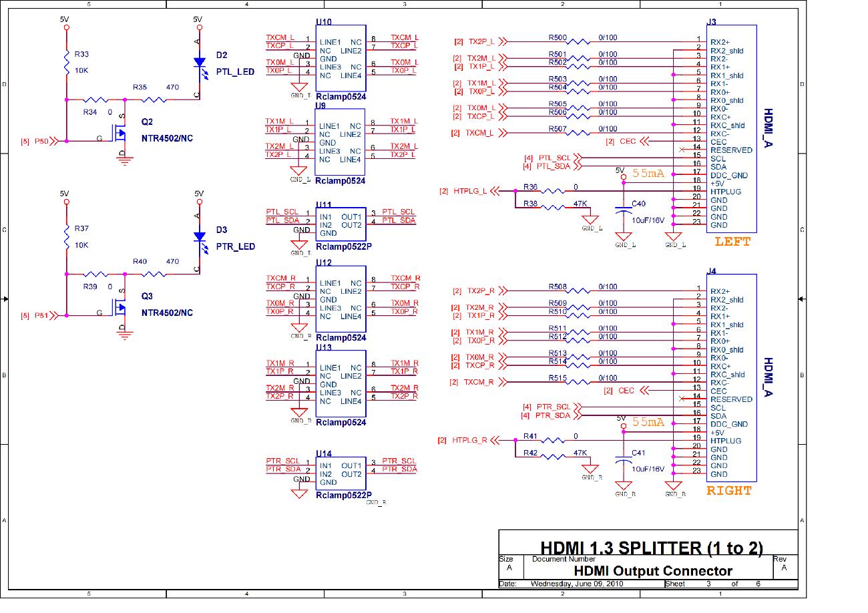Select the '55mA' annotation near J4
The height and width of the screenshot is (613, 868).
click(x=648, y=422)
